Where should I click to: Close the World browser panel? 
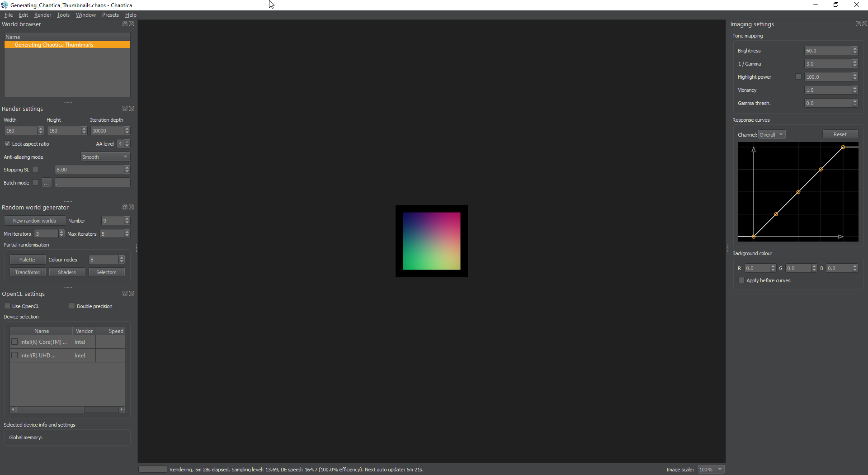click(x=132, y=24)
